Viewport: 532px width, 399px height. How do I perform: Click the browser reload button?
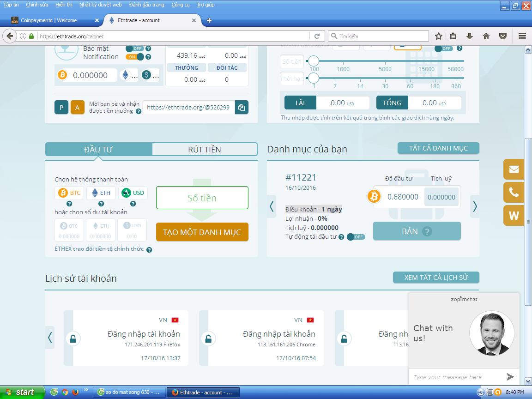(317, 36)
